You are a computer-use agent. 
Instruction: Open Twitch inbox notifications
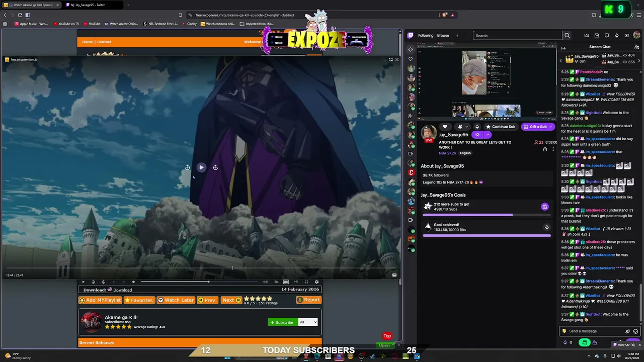coord(597,36)
